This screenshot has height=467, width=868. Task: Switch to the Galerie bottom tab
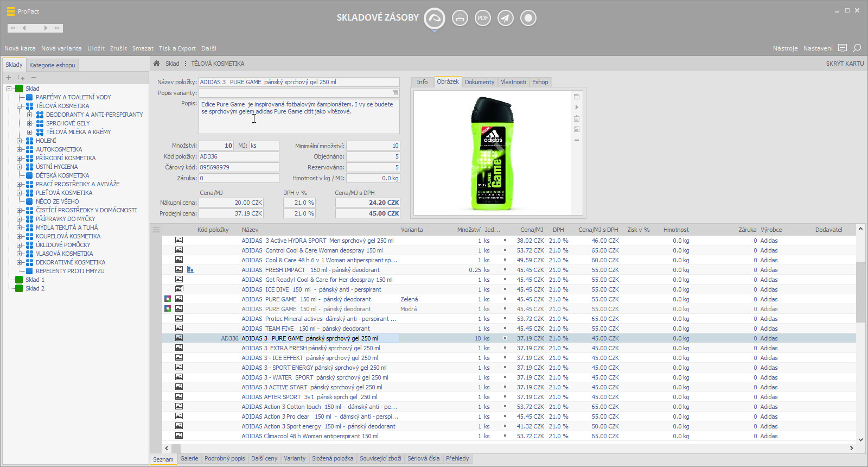click(x=189, y=458)
